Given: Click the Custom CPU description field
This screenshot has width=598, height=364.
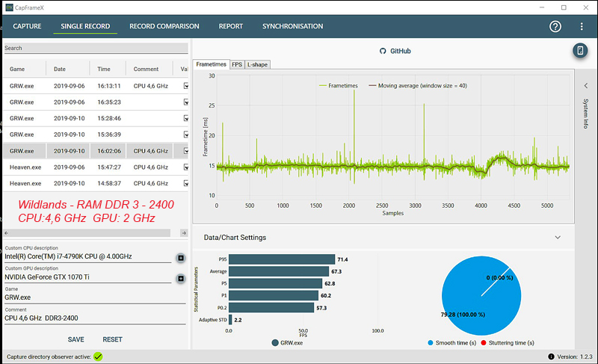Looking at the screenshot, I should (x=87, y=256).
